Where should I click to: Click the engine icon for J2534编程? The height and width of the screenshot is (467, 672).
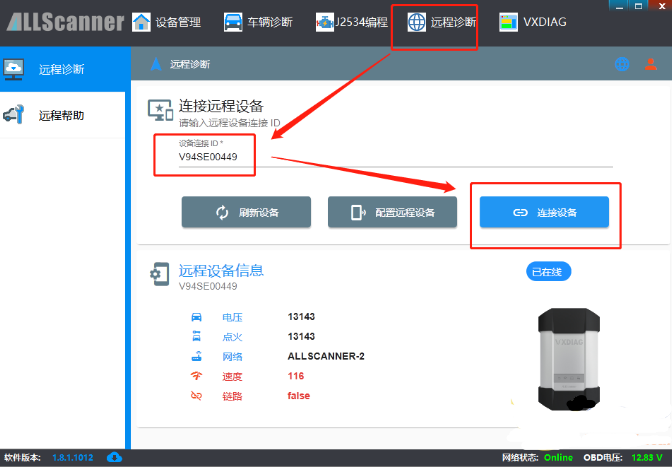324,22
